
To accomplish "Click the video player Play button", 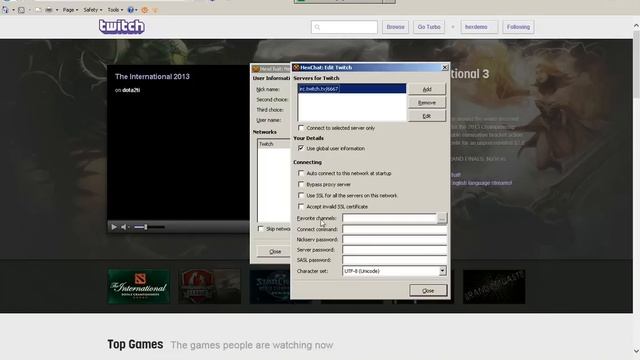I will coord(114,227).
